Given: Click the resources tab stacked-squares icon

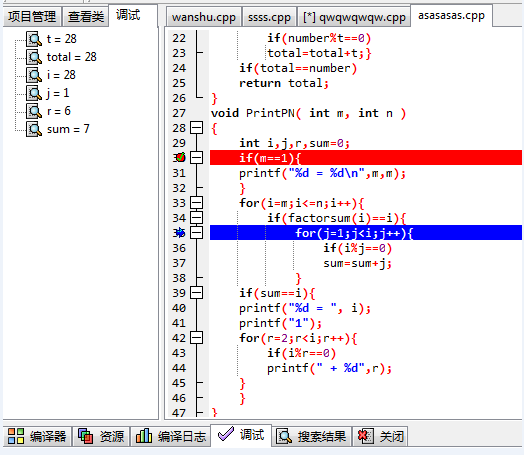Looking at the screenshot, I should coord(86,436).
